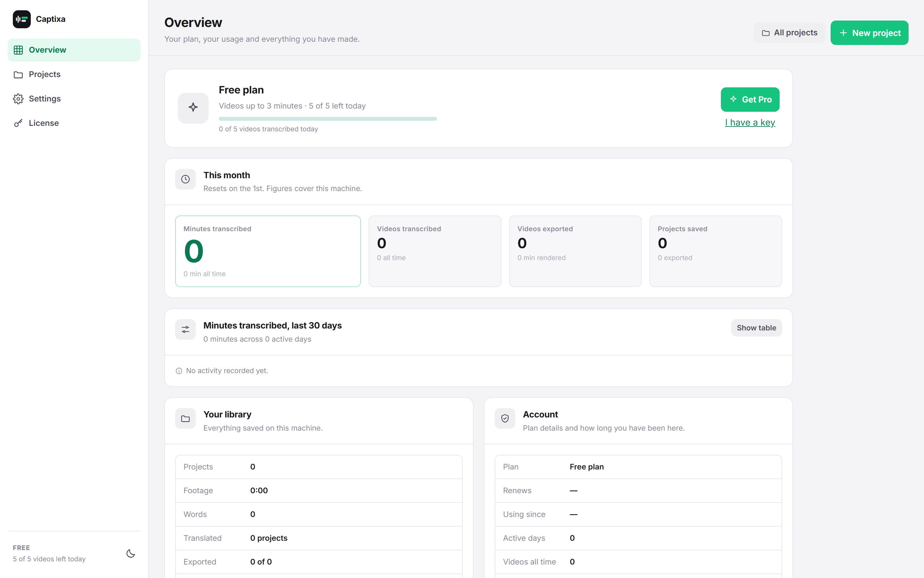Click the Account shield icon
This screenshot has width=924, height=578.
505,419
